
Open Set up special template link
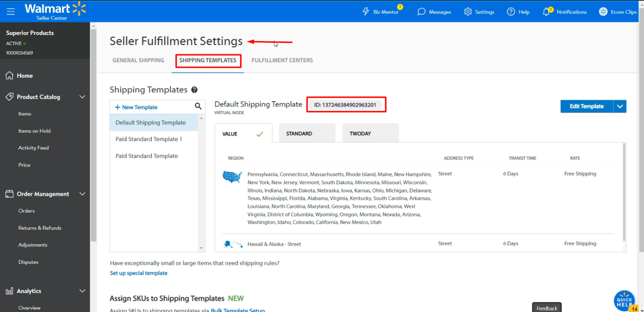[138, 273]
